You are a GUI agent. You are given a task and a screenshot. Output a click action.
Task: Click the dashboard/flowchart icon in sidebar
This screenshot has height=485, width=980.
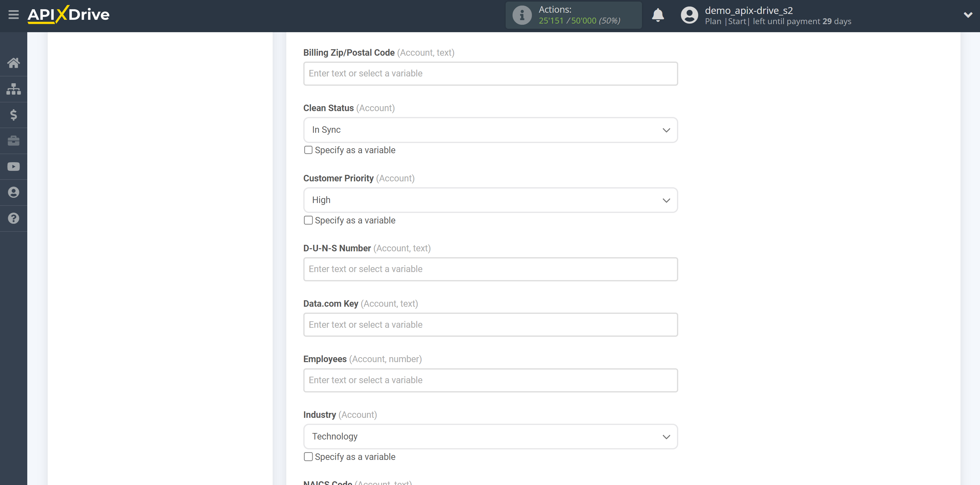[13, 89]
